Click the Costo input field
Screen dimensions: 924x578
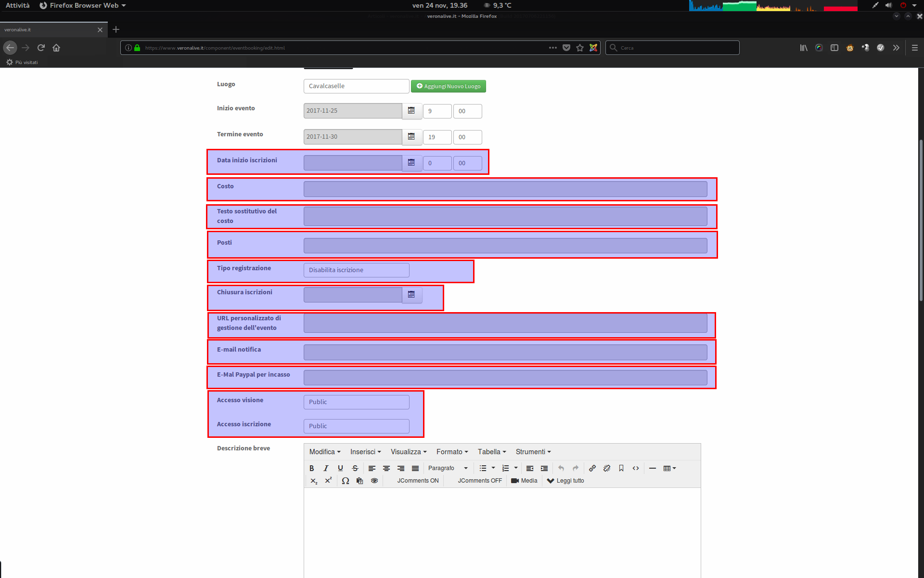pos(505,189)
